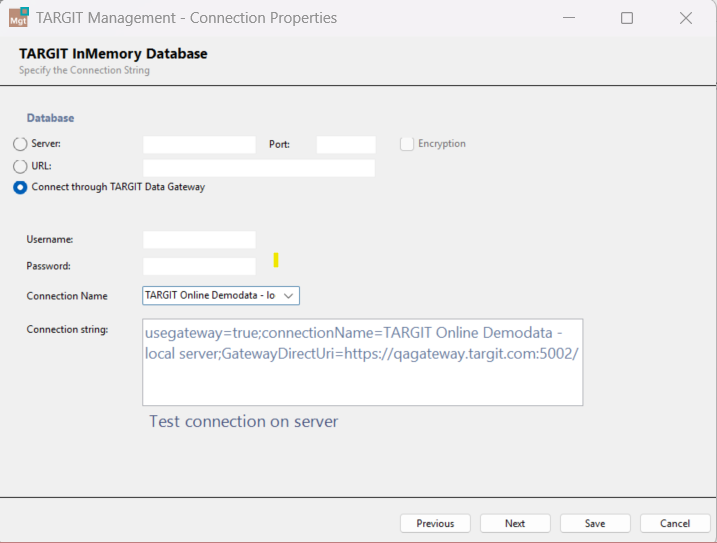Click the URL input field

click(259, 168)
